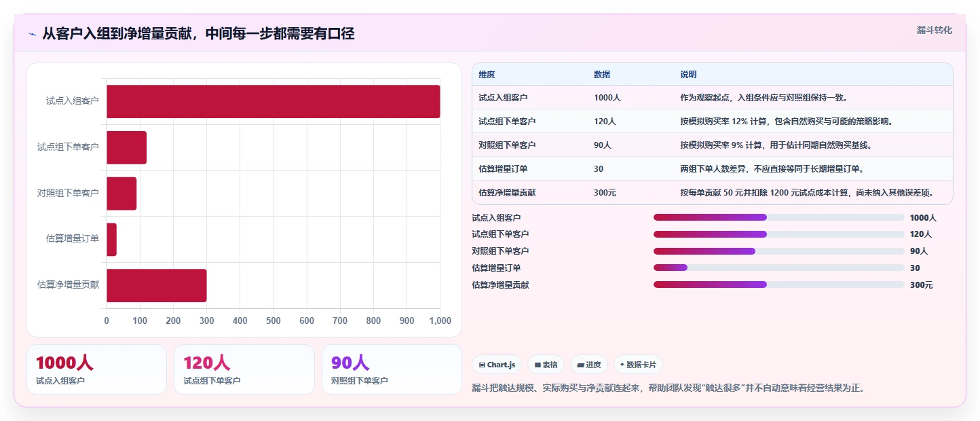The image size is (980, 421).
Task: Click the 试点入组客户 progress bar showing 1000人
Action: pyautogui.click(x=778, y=217)
